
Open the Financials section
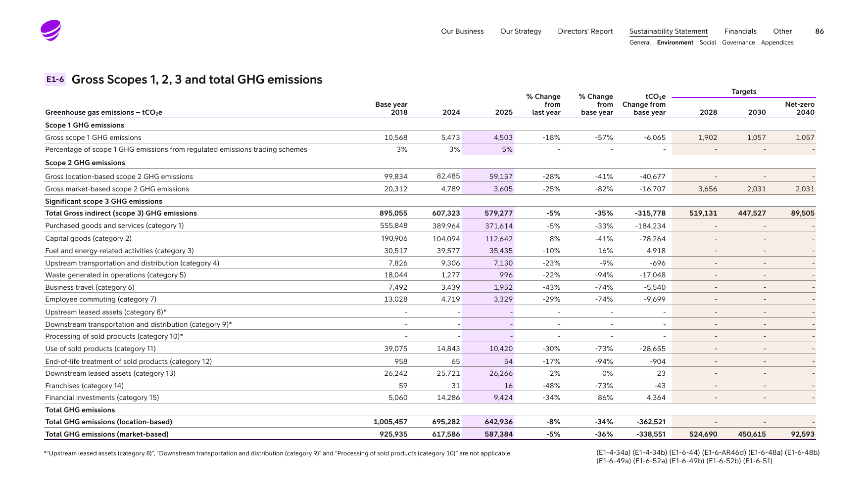point(740,31)
